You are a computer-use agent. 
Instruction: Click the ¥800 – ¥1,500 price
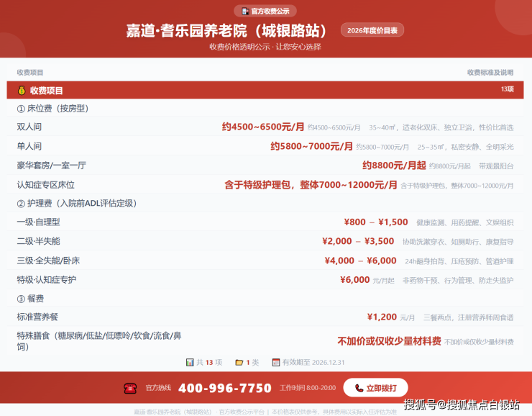(x=376, y=222)
